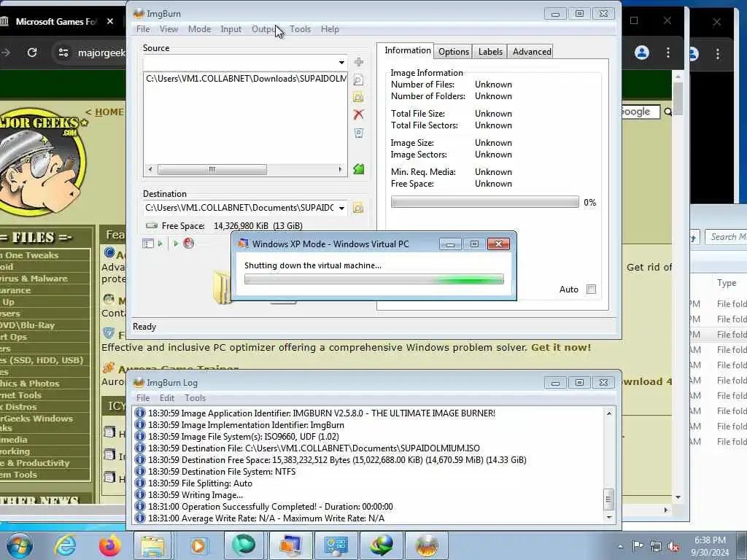747x560 pixels.
Task: Reload the Chrome page
Action: [32, 52]
